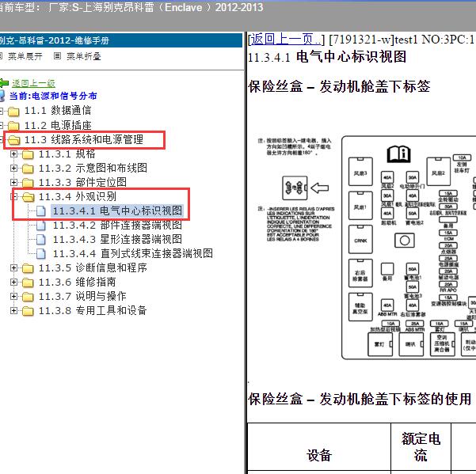Expand the 11.3.2 示意图和布线图 node
Viewport: 476px width, 474px height.
[13, 168]
